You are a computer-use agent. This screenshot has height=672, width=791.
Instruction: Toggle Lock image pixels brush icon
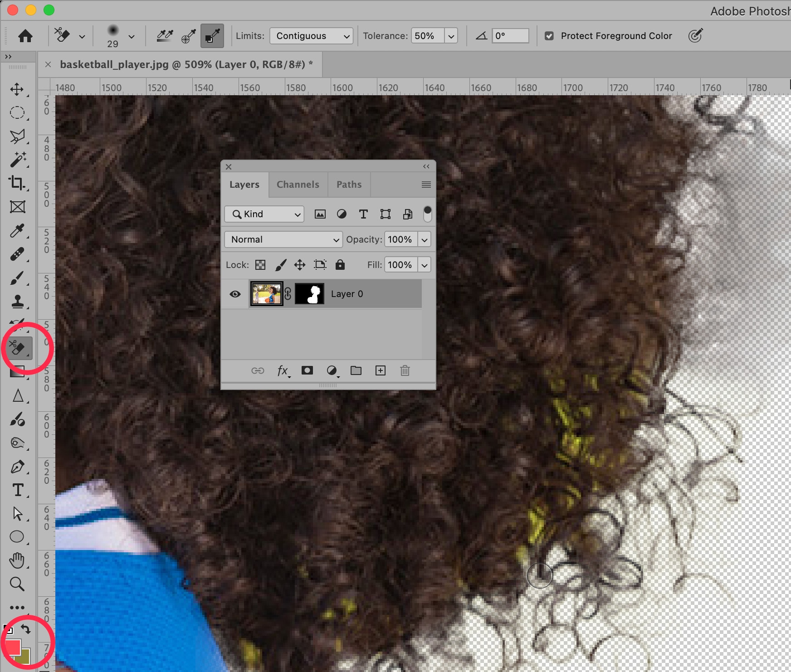pos(281,265)
